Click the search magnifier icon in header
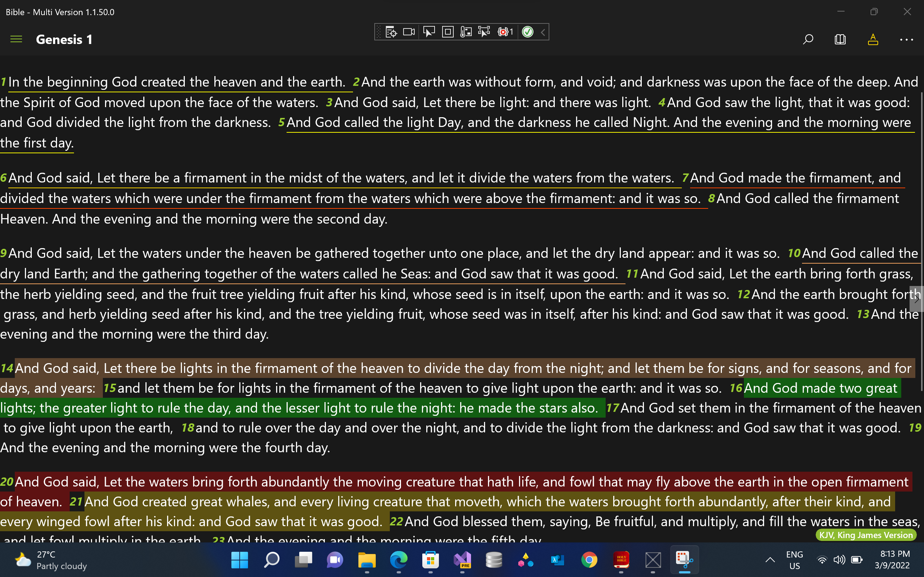 coord(808,39)
